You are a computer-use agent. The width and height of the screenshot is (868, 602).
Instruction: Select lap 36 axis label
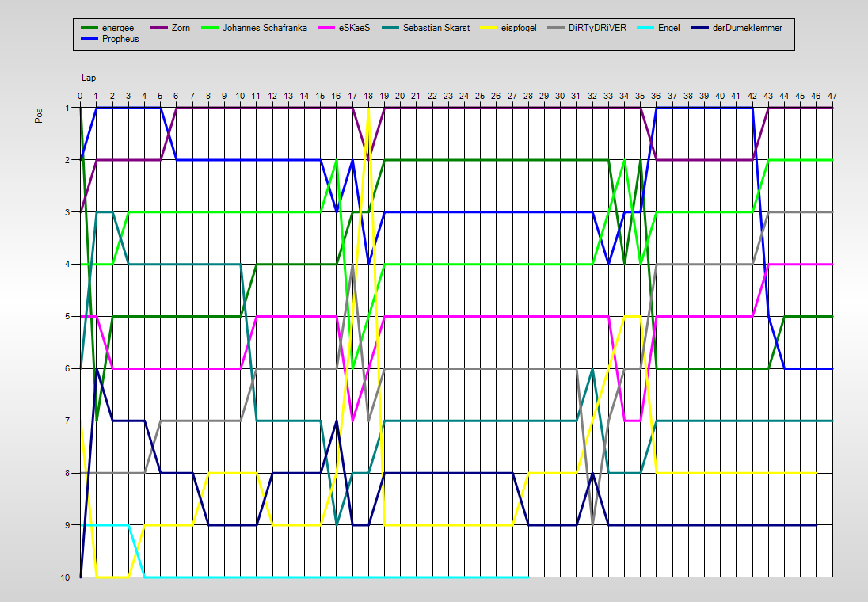[x=657, y=96]
